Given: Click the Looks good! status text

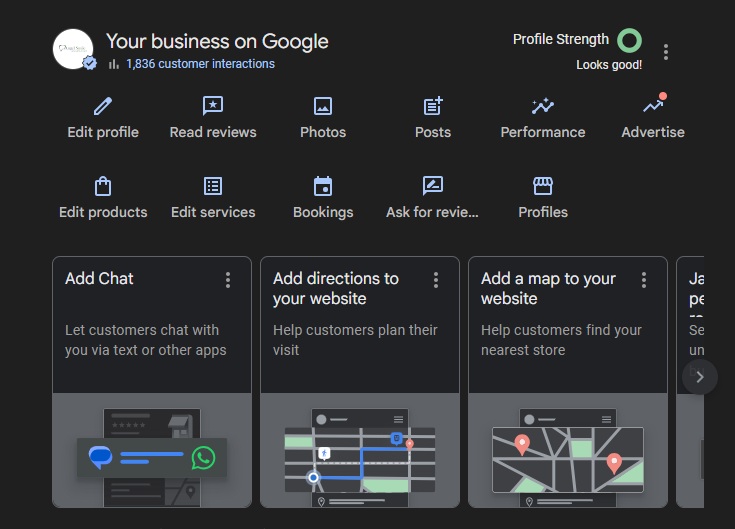Looking at the screenshot, I should pyautogui.click(x=609, y=65).
